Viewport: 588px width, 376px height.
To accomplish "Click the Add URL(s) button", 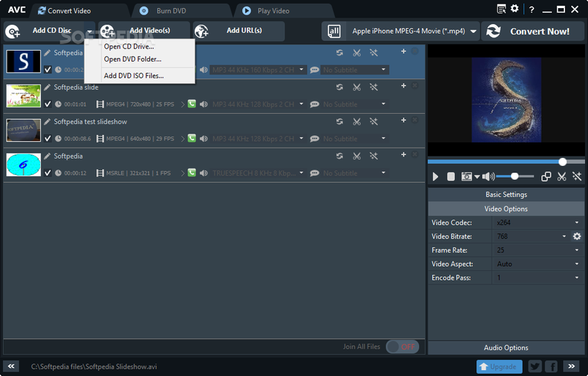I will coord(243,31).
